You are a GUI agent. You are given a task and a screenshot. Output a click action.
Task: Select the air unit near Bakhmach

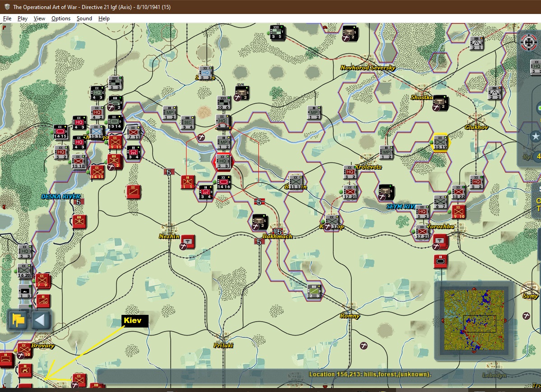(x=260, y=222)
